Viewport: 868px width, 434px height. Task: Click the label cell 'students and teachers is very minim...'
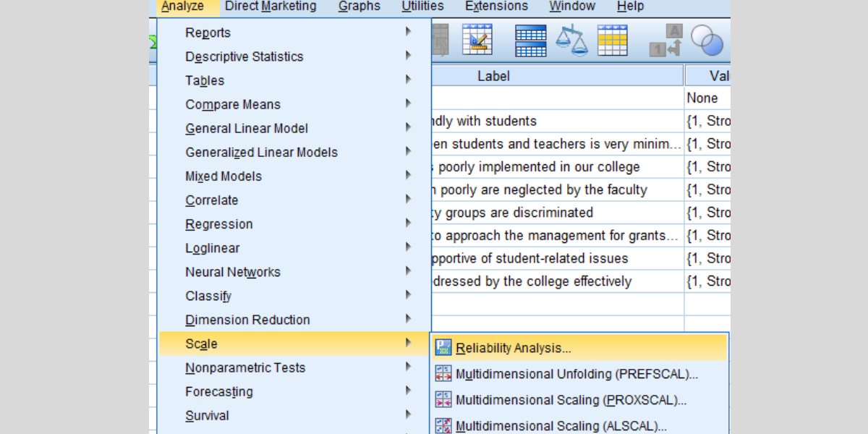557,144
